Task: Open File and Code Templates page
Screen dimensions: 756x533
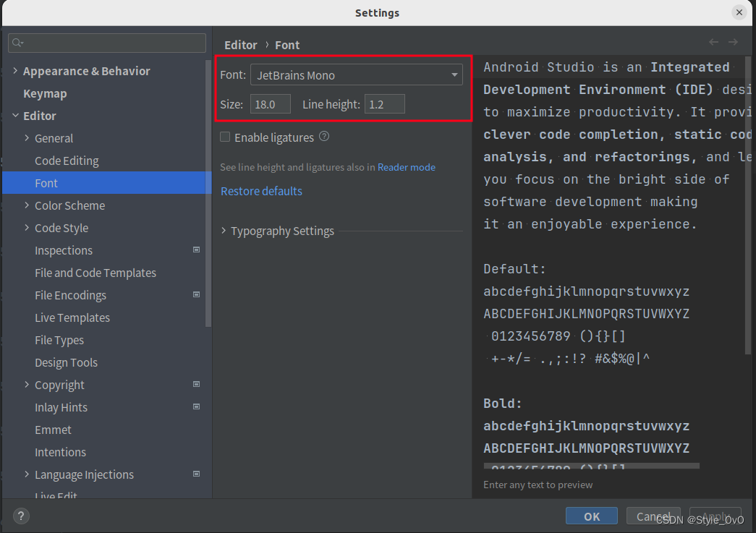Action: pyautogui.click(x=95, y=273)
